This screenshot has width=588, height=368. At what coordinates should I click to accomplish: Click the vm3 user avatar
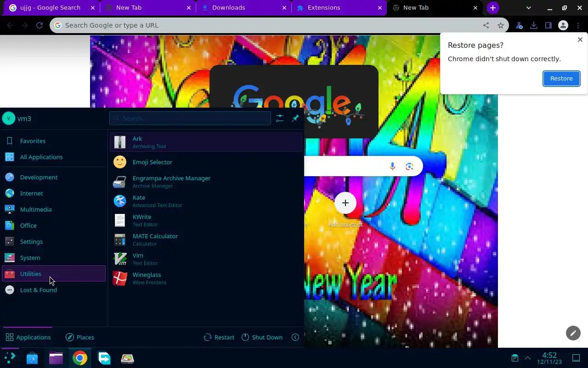pyautogui.click(x=8, y=118)
